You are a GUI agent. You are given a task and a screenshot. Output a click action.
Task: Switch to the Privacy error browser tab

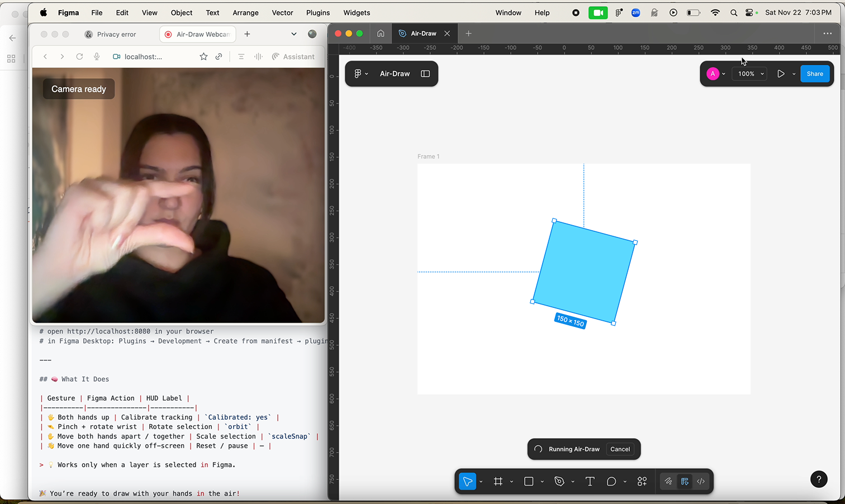coord(111,34)
